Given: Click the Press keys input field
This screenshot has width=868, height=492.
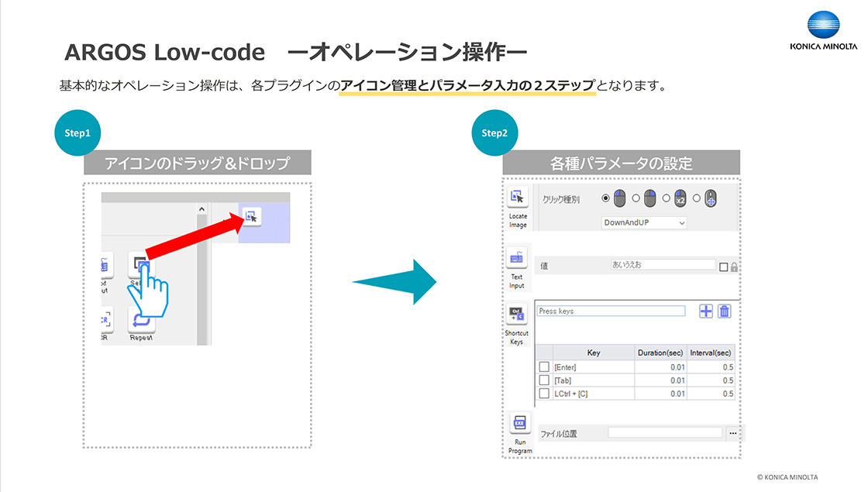Looking at the screenshot, I should 611,311.
